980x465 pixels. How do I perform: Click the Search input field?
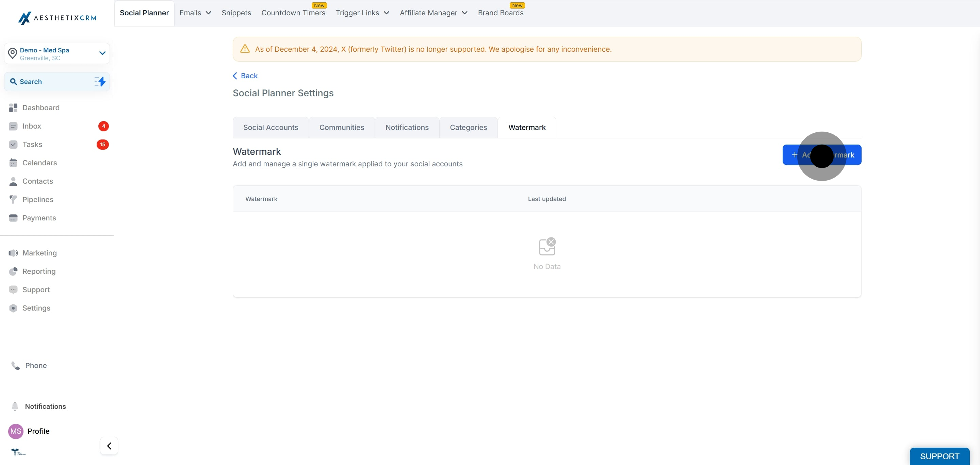coord(49,82)
